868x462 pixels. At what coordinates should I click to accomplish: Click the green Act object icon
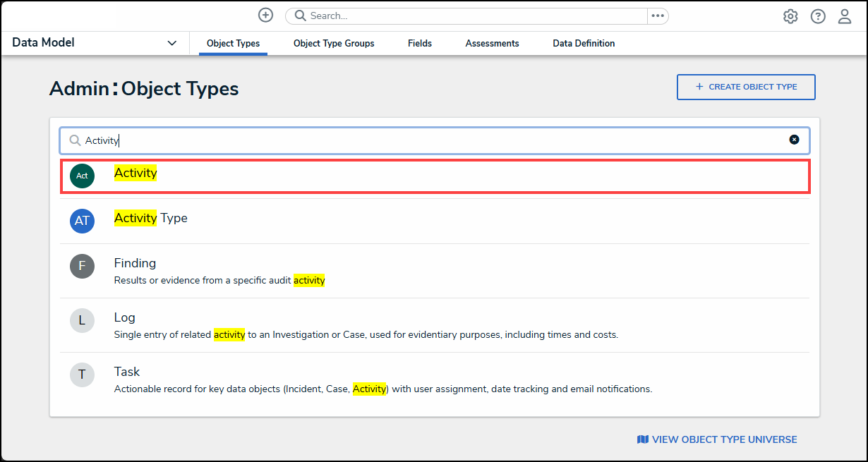coord(82,176)
